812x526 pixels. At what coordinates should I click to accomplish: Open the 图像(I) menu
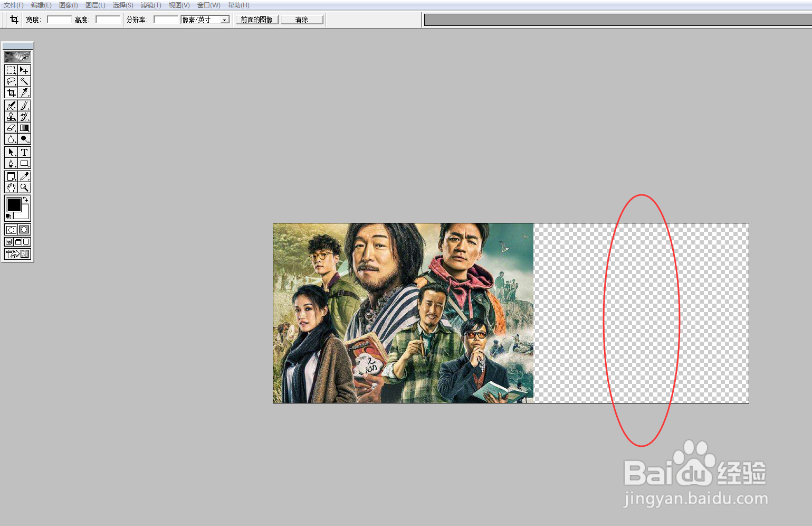click(x=69, y=5)
